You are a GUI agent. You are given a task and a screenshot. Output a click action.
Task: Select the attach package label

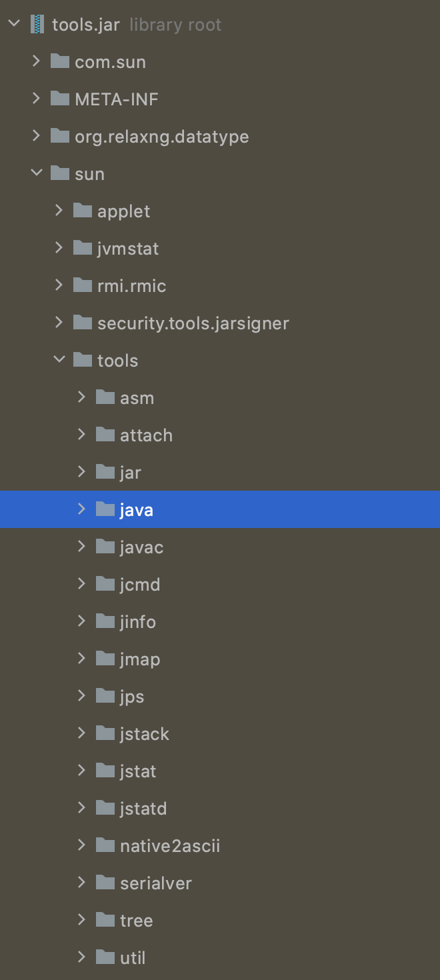[146, 435]
